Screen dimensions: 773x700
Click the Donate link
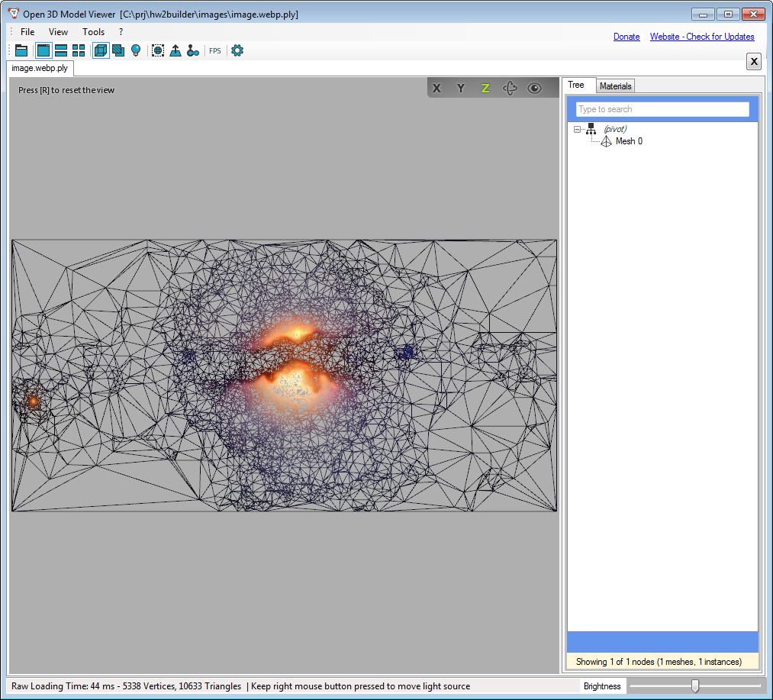[x=626, y=37]
